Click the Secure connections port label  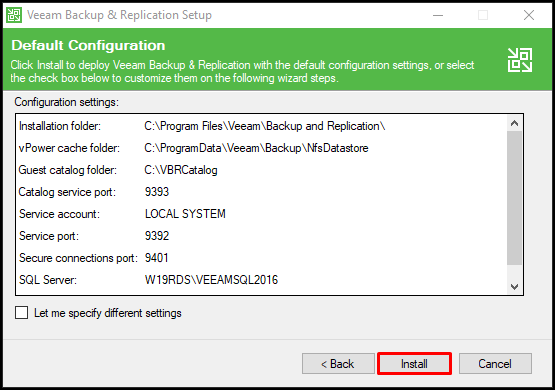(78, 258)
